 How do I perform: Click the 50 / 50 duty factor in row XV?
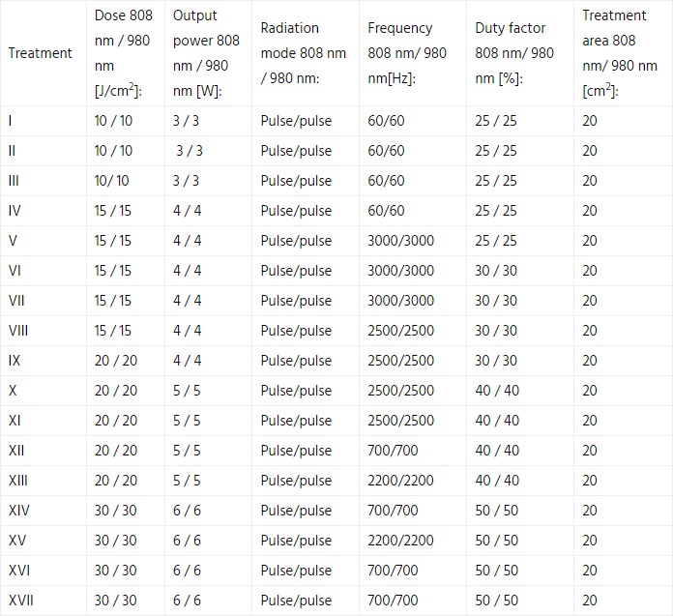(497, 541)
